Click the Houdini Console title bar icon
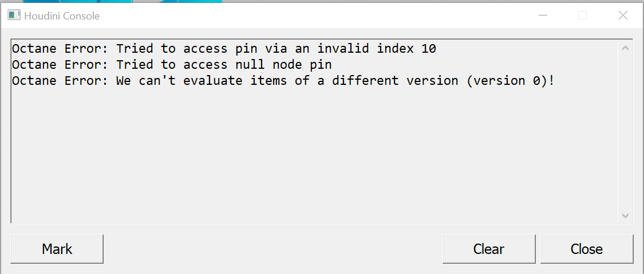The height and width of the screenshot is (274, 644). point(14,15)
